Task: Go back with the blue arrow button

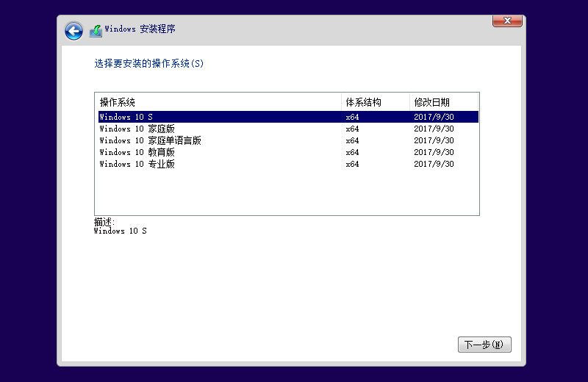Action: tap(73, 31)
